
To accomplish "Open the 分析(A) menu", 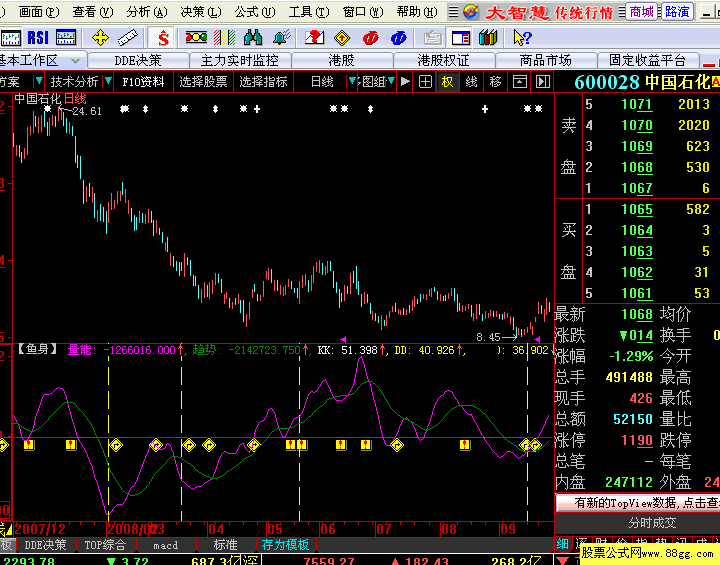I will (x=147, y=11).
